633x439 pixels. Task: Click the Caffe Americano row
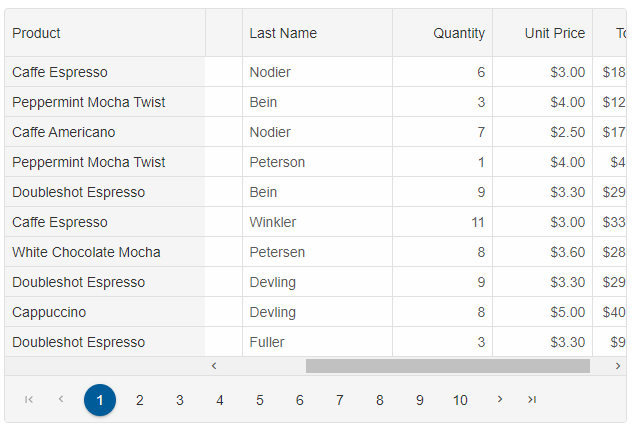[64, 132]
